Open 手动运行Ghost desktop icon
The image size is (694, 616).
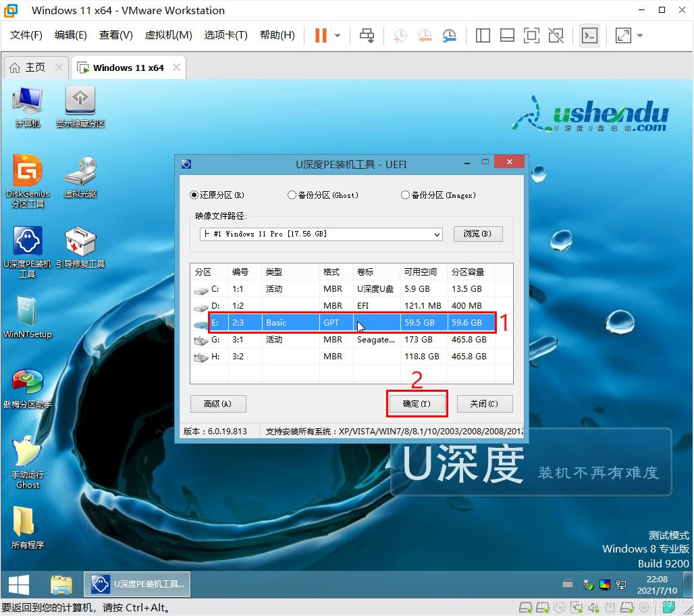(x=28, y=462)
